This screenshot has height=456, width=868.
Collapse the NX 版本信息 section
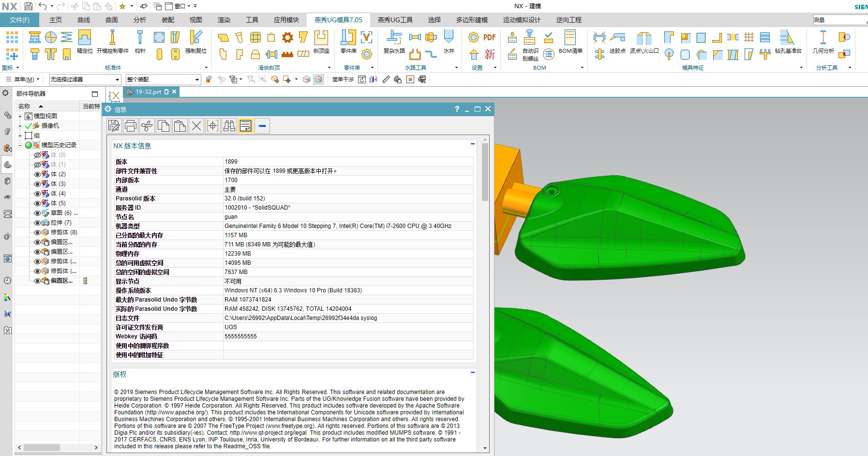click(x=473, y=144)
